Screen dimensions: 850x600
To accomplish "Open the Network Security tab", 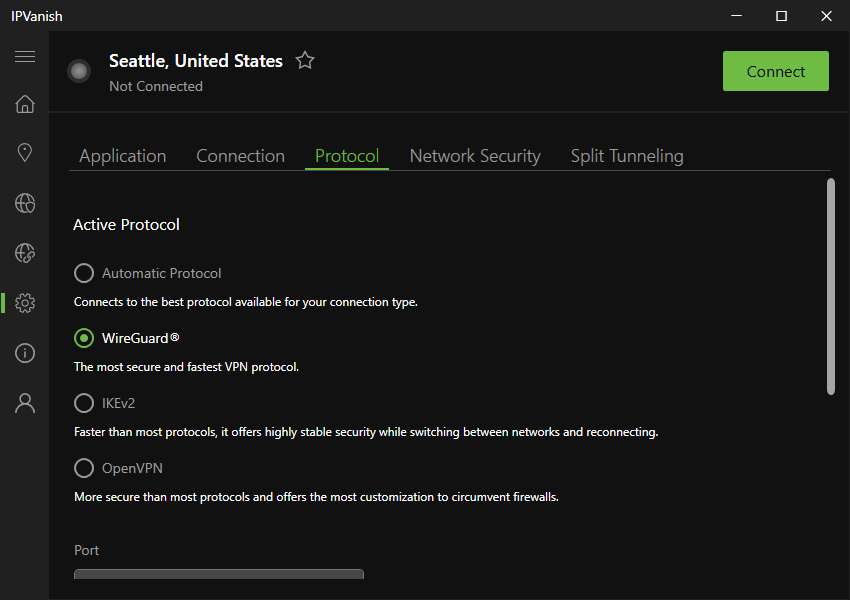I will [475, 156].
